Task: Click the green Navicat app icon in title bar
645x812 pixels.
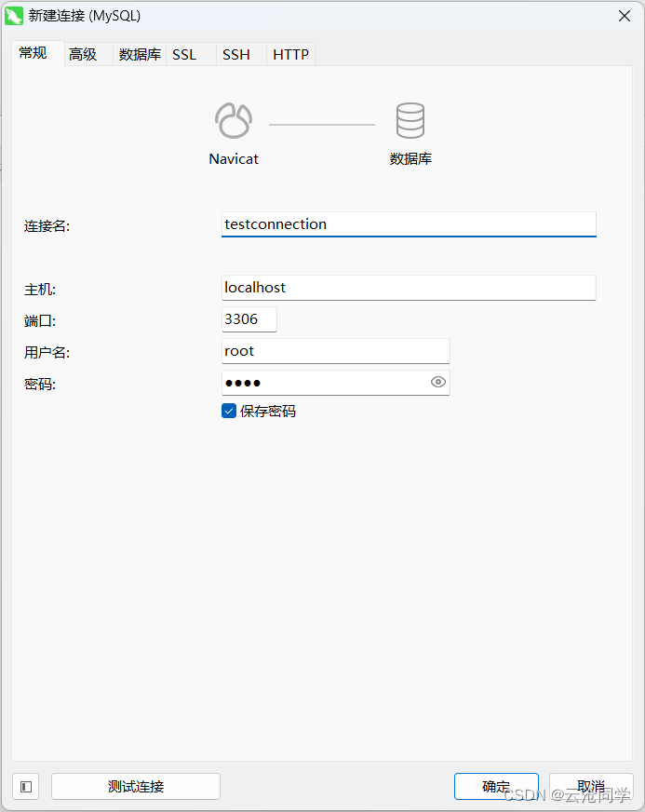Action: coord(14,16)
